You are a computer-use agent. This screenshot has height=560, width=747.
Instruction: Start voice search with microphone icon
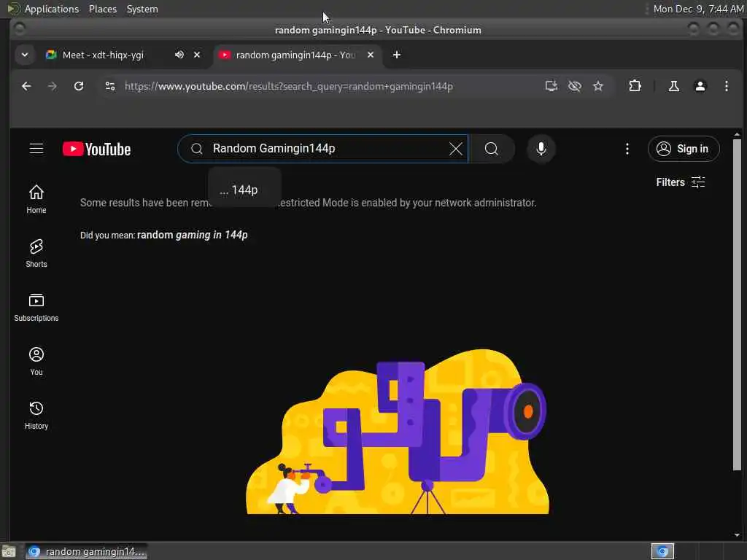pyautogui.click(x=541, y=149)
